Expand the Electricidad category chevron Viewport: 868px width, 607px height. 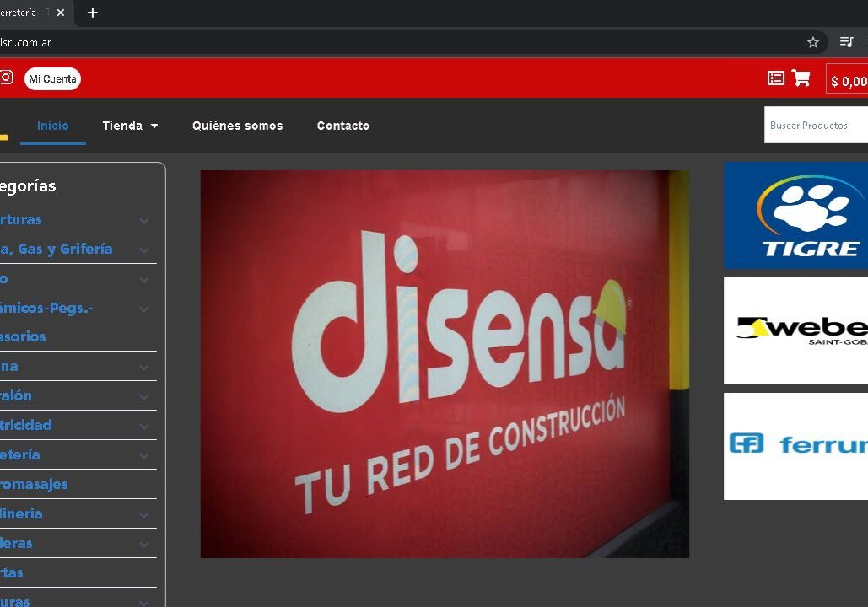(x=144, y=426)
